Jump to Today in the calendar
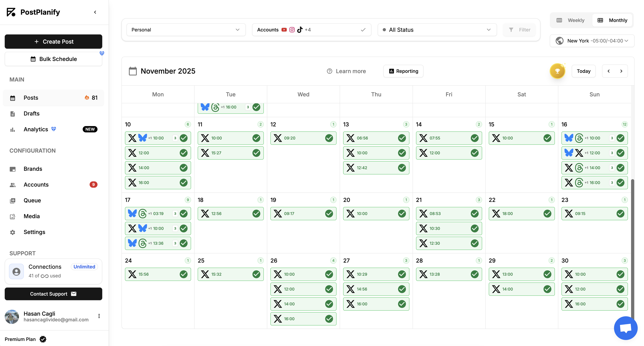The height and width of the screenshot is (346, 644). [x=584, y=71]
